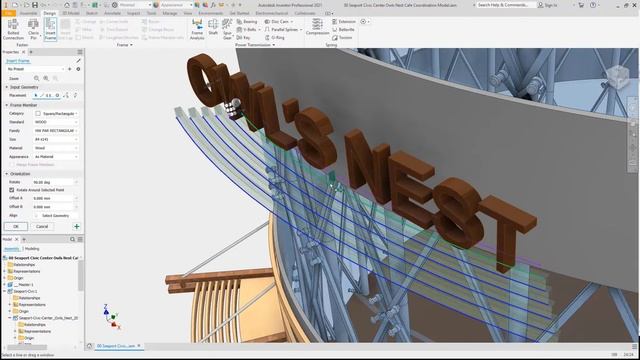Image resolution: width=640 pixels, height=360 pixels.
Task: Click the green Apply plus button
Action: tap(76, 227)
